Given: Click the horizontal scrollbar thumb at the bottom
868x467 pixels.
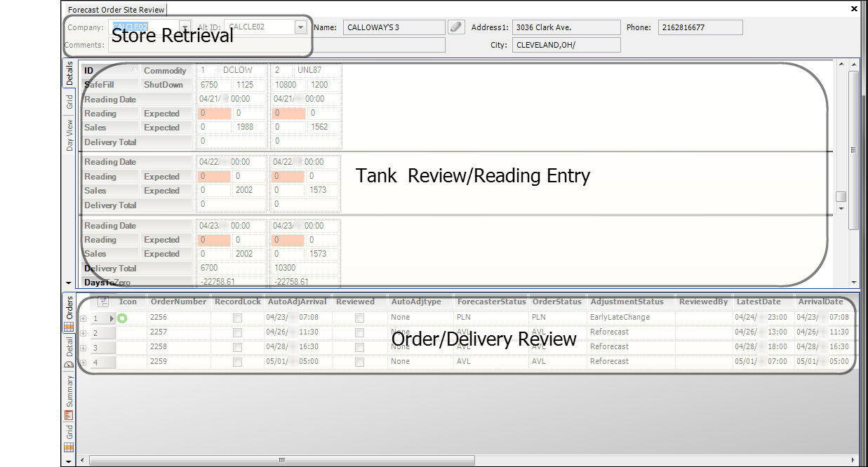Looking at the screenshot, I should click(x=282, y=461).
